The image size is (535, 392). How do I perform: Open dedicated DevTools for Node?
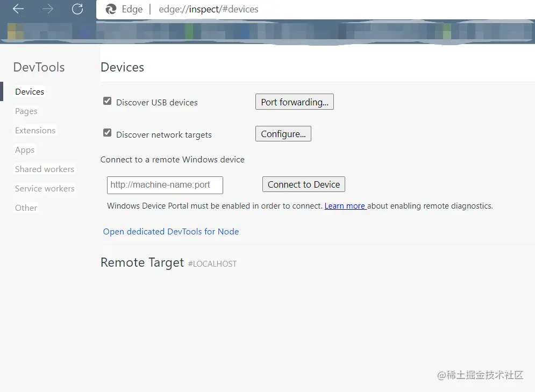click(x=171, y=231)
